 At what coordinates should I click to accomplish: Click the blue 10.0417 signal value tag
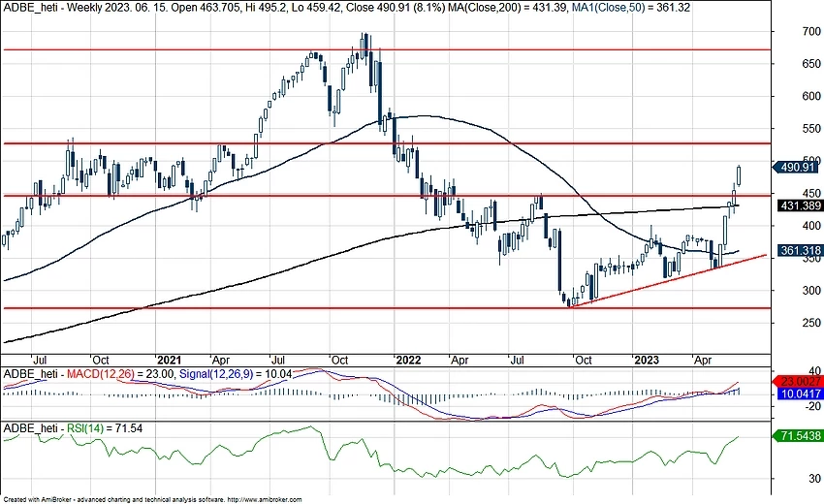(x=801, y=394)
